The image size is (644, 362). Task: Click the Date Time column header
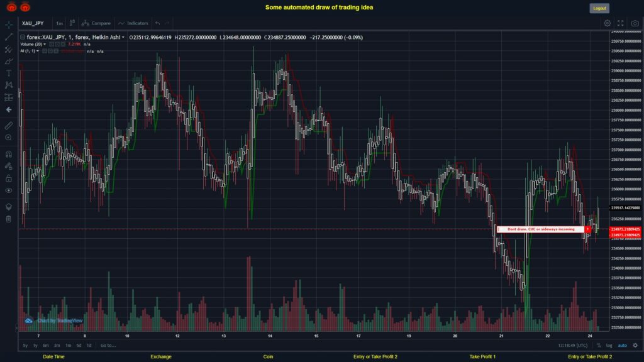[54, 357]
